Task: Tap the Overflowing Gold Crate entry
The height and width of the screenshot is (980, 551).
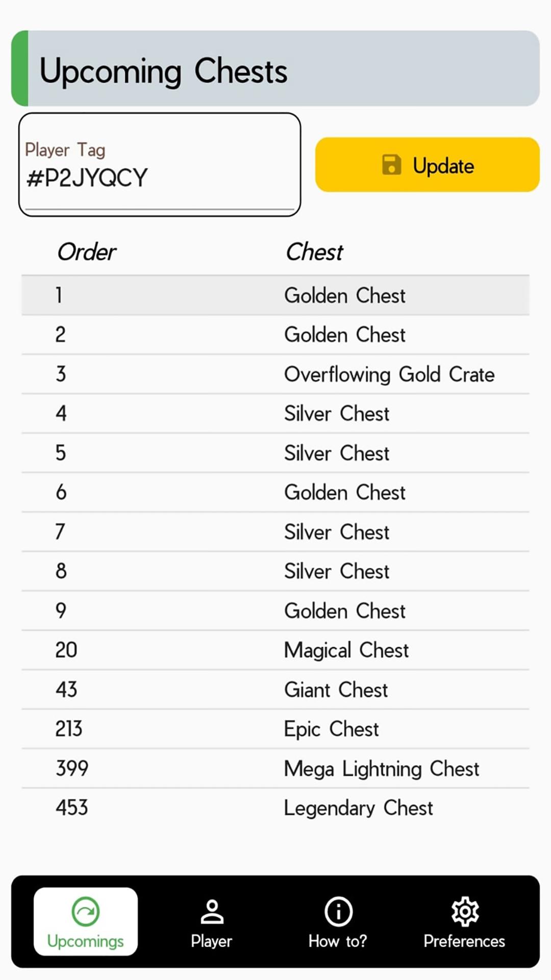Action: click(x=275, y=374)
